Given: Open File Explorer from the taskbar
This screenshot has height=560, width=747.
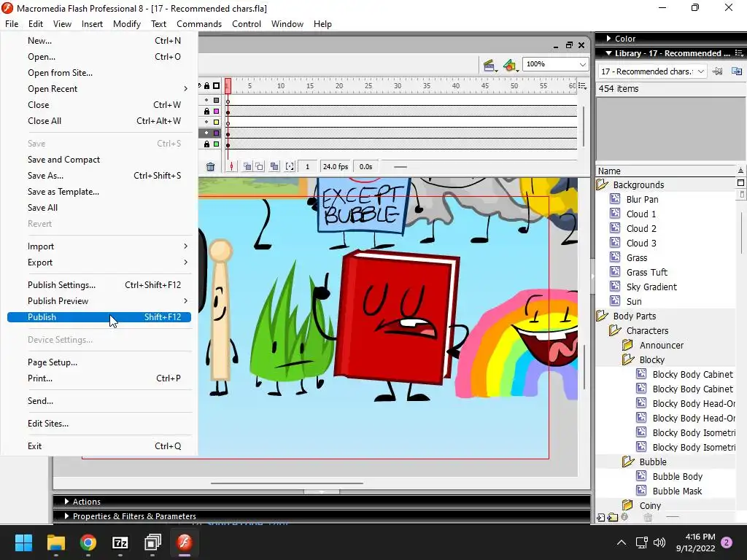Looking at the screenshot, I should click(x=55, y=542).
